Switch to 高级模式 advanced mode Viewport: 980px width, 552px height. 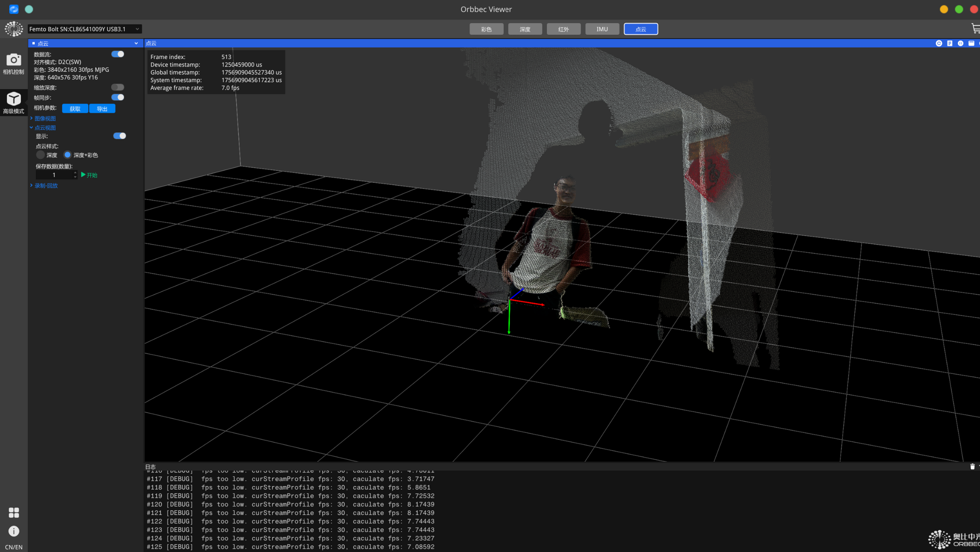click(x=14, y=103)
